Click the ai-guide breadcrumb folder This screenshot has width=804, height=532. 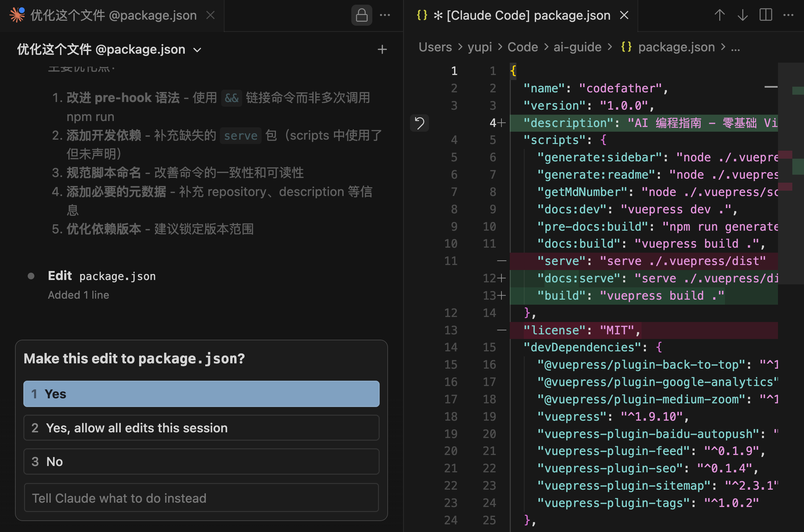coord(577,47)
